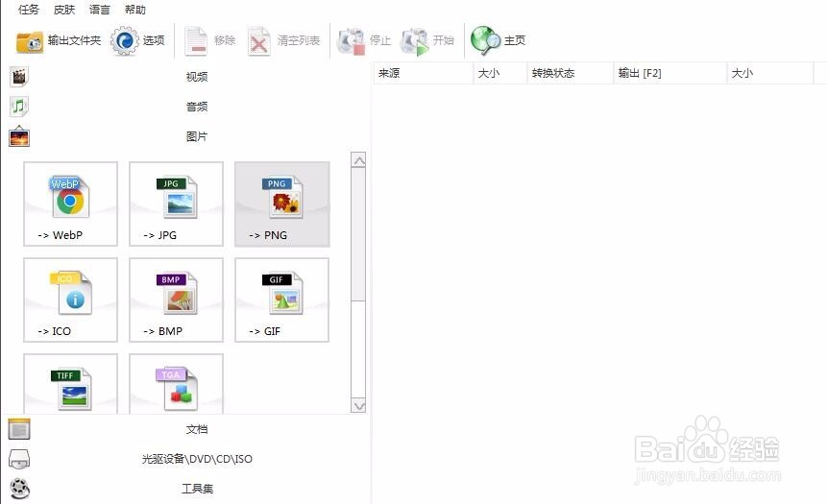Screen dimensions: 828x504
Task: Sort by 转换状态 column header
Action: (x=570, y=73)
